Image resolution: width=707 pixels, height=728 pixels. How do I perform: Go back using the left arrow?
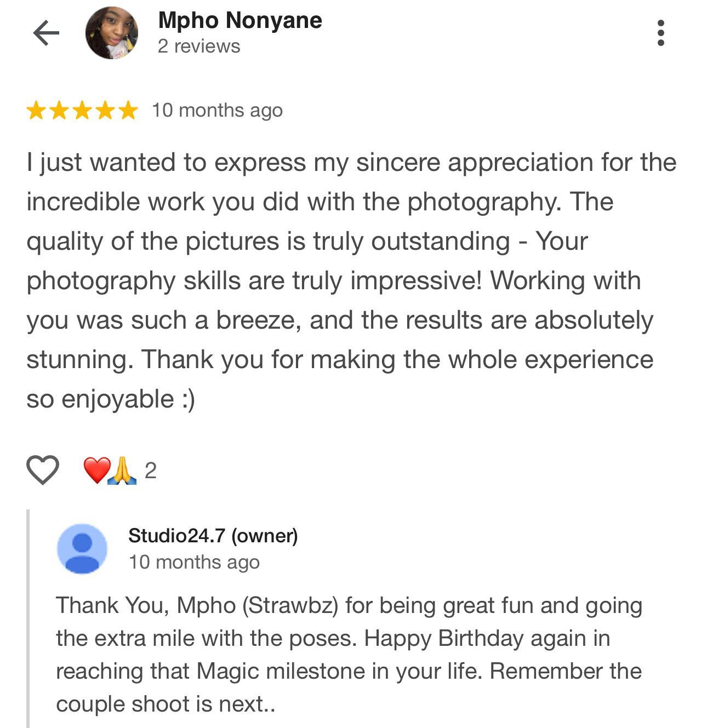pyautogui.click(x=46, y=33)
